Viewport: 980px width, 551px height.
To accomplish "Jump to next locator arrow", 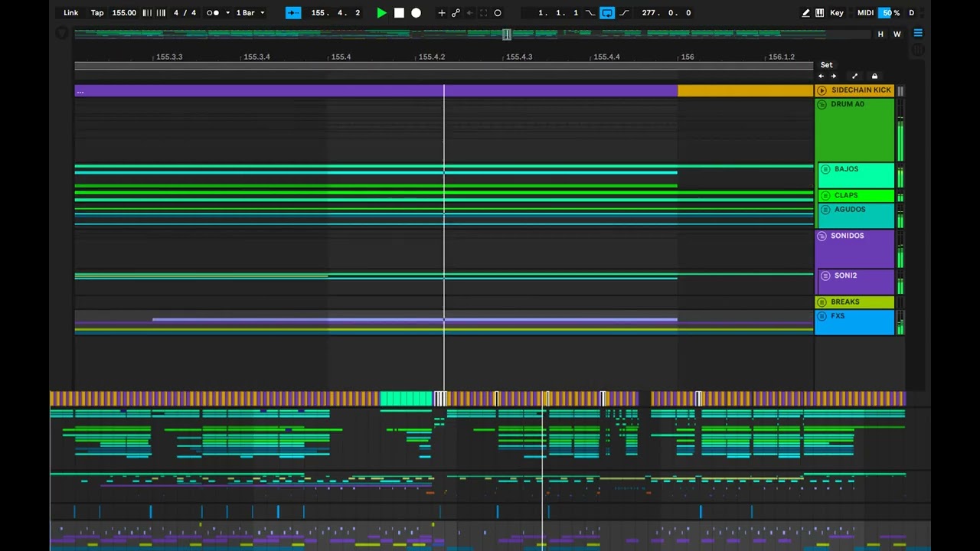I will click(833, 76).
